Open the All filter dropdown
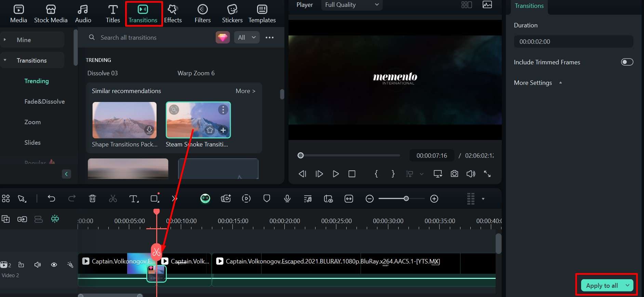Screen dimensions: 644x297 click(x=247, y=37)
